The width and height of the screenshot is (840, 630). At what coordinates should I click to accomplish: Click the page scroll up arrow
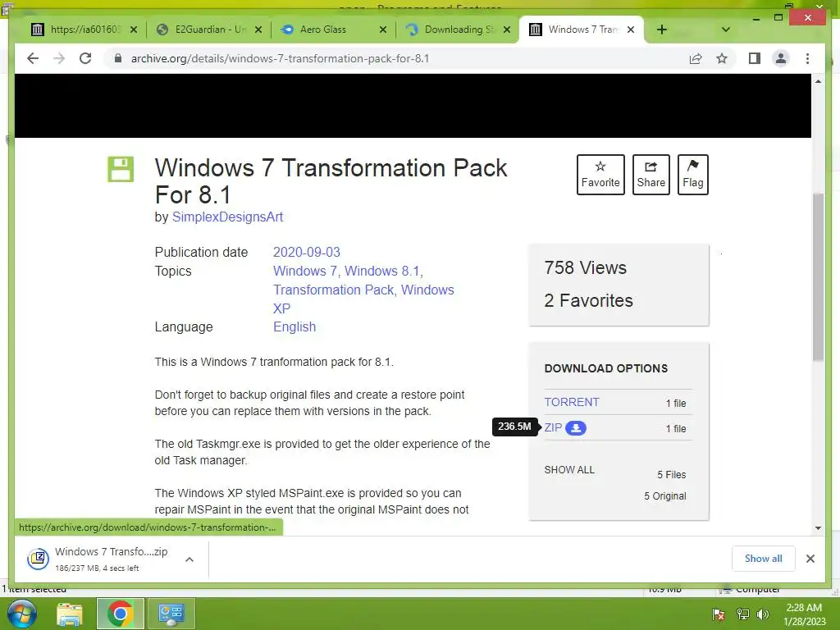click(818, 81)
